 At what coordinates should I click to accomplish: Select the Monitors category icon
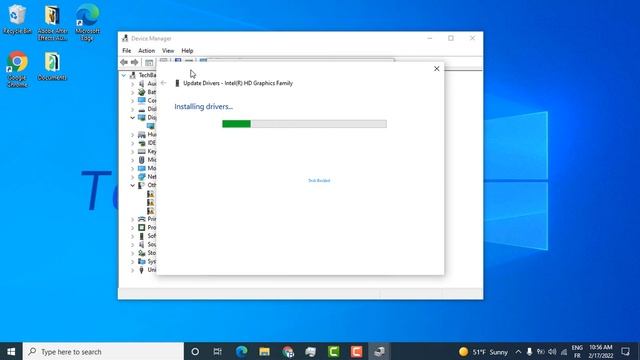142,168
